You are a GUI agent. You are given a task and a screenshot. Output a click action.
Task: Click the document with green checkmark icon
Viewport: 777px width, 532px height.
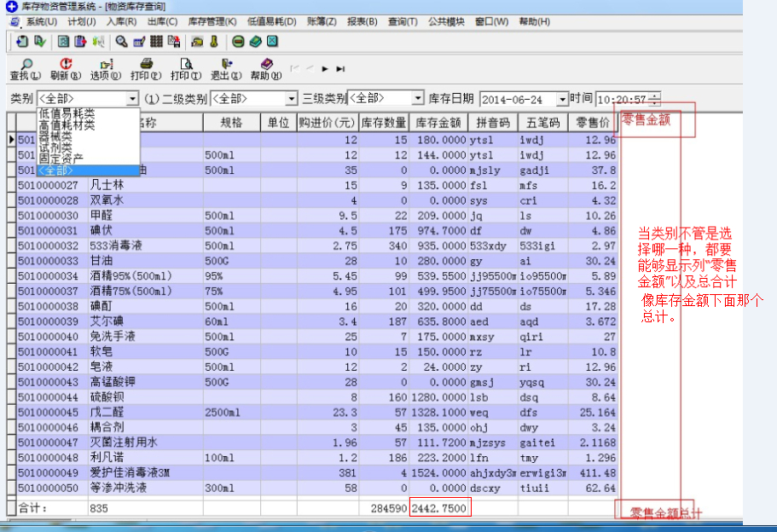[39, 42]
